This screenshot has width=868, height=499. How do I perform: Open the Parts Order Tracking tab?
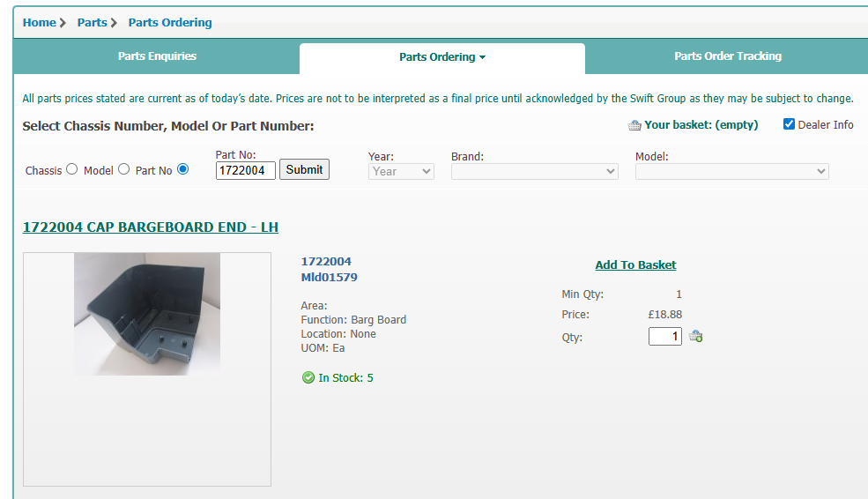(x=728, y=56)
